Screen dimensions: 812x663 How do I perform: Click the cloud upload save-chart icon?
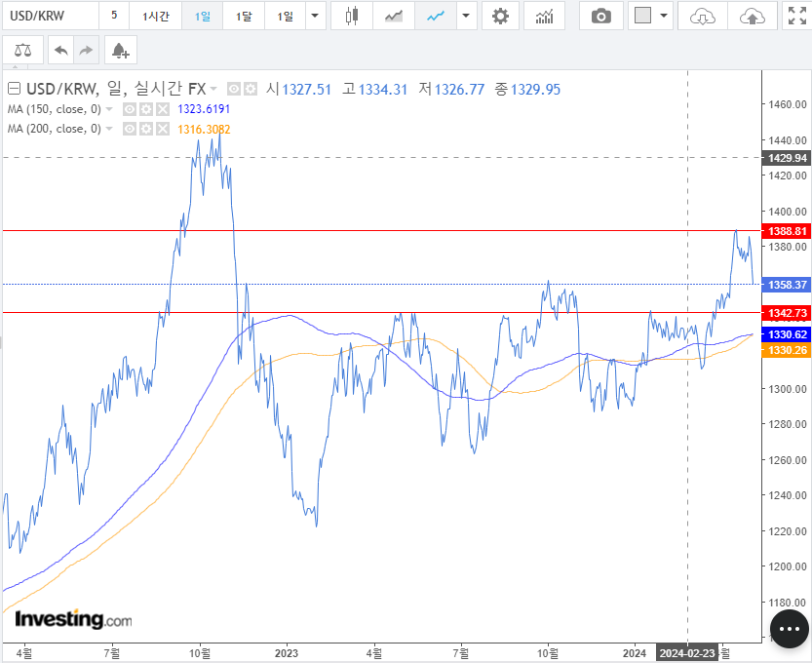click(753, 16)
